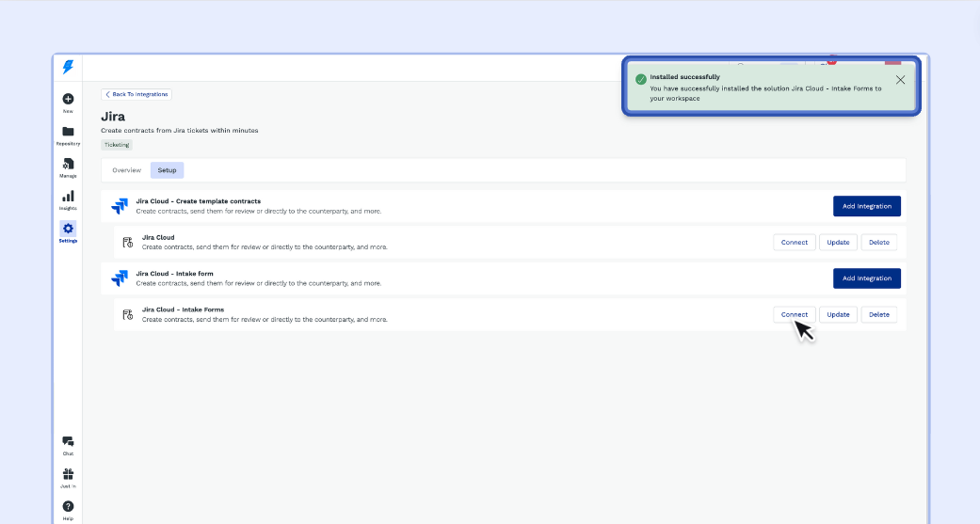The image size is (980, 524).
Task: Click document icon beside Intake Forms row
Action: tap(127, 314)
